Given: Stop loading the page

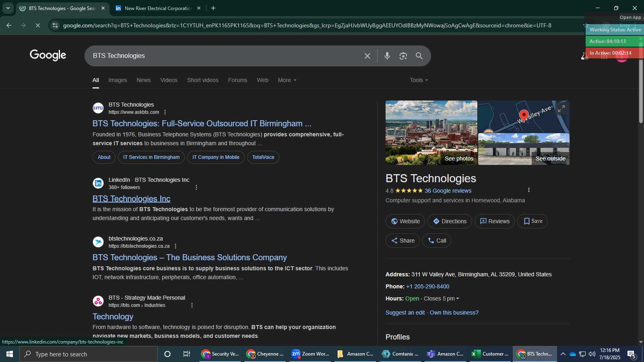Looking at the screenshot, I should 37,25.
